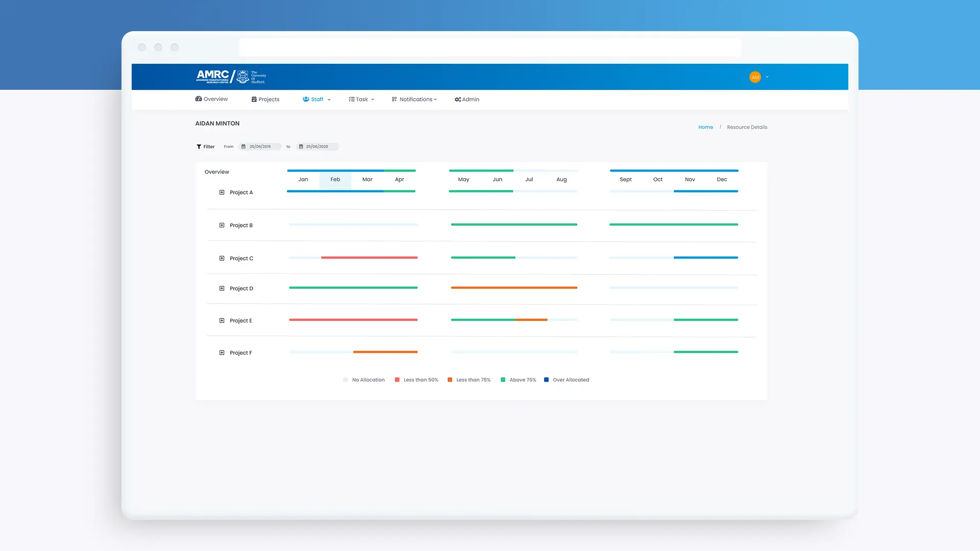Navigate to Home via the breadcrumb link
This screenshot has height=551, width=980.
coord(705,127)
